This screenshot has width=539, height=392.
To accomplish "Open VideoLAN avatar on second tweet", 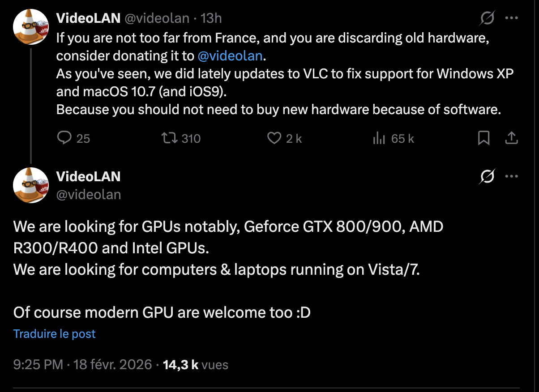I will tap(30, 184).
